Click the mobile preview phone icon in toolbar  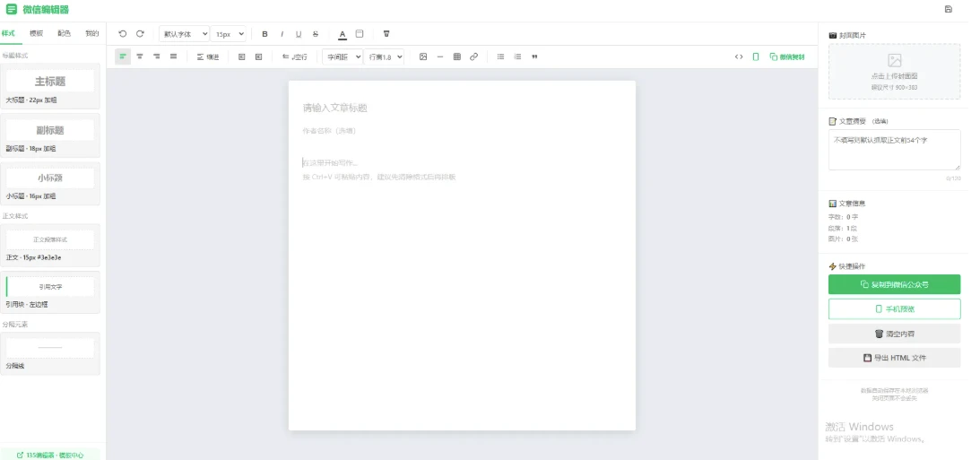click(x=756, y=56)
